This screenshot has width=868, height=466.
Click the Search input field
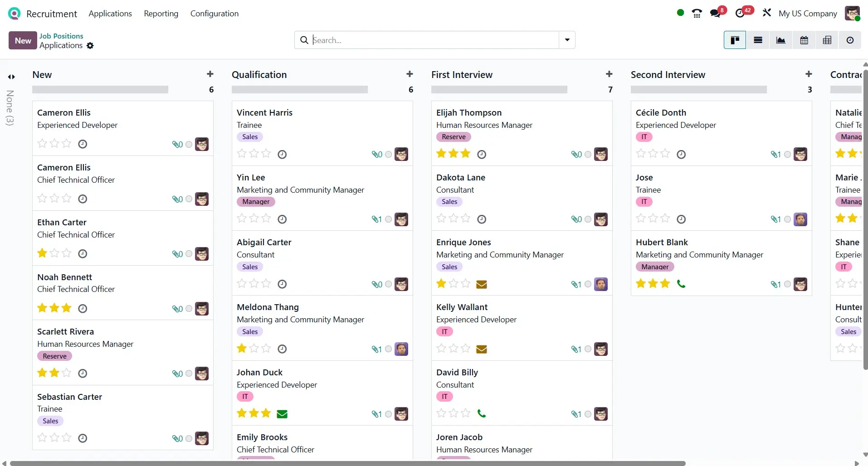pos(435,40)
